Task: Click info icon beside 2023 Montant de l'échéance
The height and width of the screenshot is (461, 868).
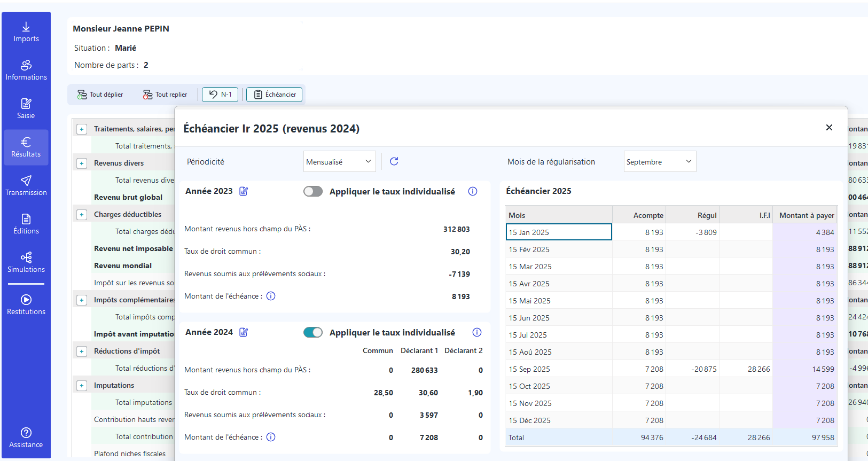Action: pyautogui.click(x=271, y=296)
